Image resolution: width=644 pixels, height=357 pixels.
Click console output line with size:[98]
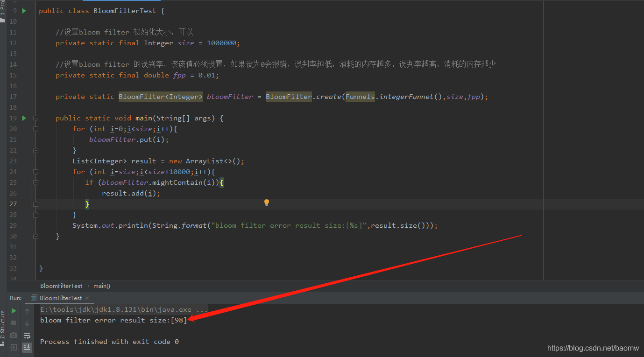point(113,320)
